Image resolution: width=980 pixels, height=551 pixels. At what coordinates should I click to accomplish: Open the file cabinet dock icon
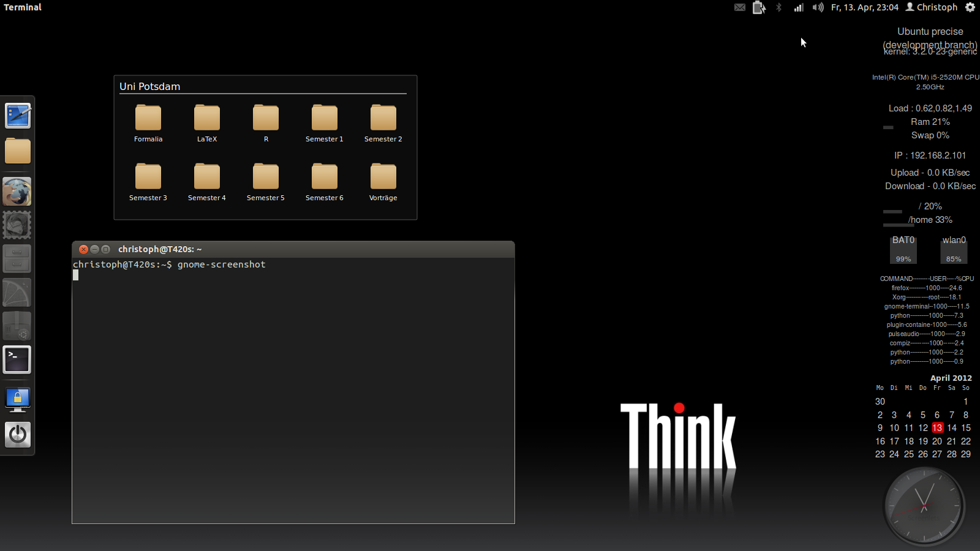click(x=17, y=258)
